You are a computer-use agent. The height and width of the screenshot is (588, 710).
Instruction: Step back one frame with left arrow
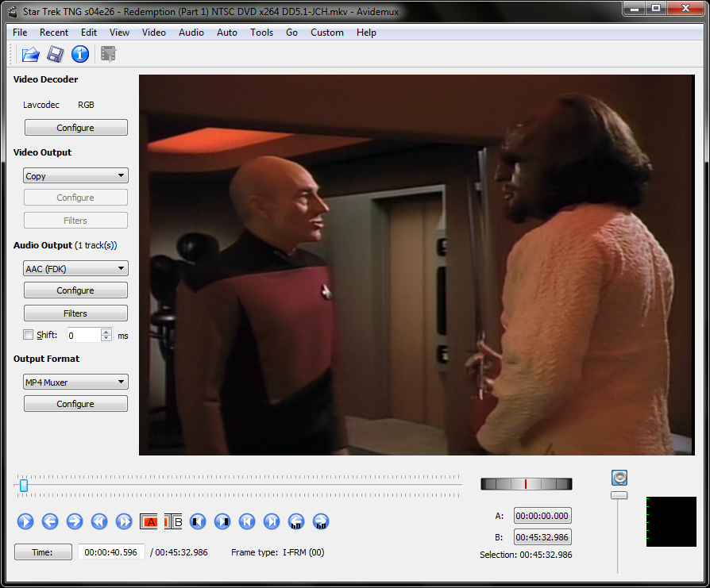(x=50, y=521)
